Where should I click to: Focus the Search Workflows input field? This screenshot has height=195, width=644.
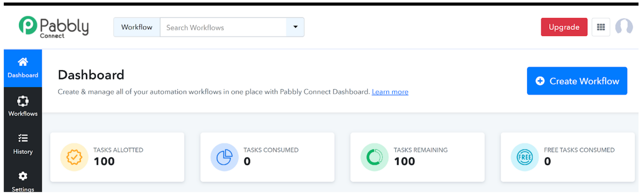(223, 27)
